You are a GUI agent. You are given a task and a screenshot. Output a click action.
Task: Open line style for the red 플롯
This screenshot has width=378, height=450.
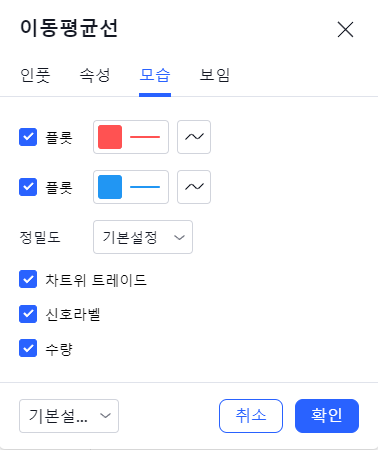(x=194, y=137)
